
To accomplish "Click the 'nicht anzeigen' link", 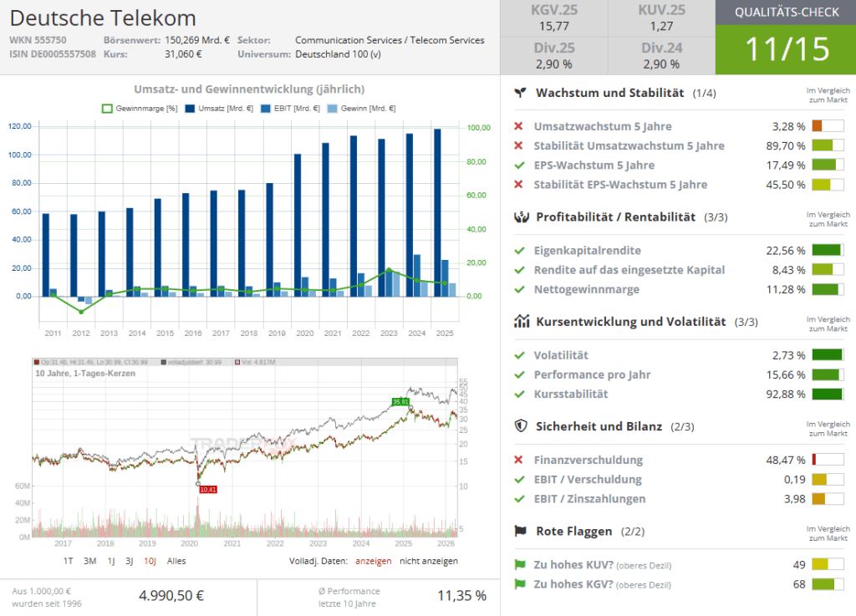I will 429,561.
